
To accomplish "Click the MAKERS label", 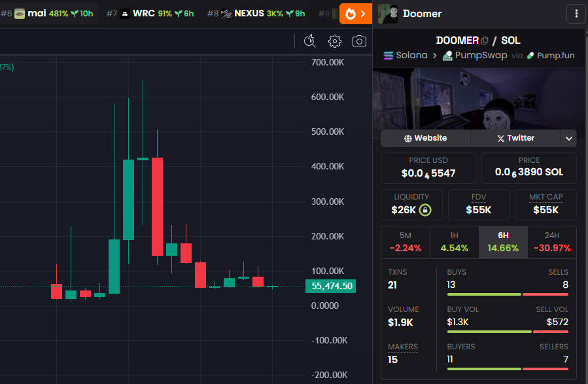I will coord(403,347).
